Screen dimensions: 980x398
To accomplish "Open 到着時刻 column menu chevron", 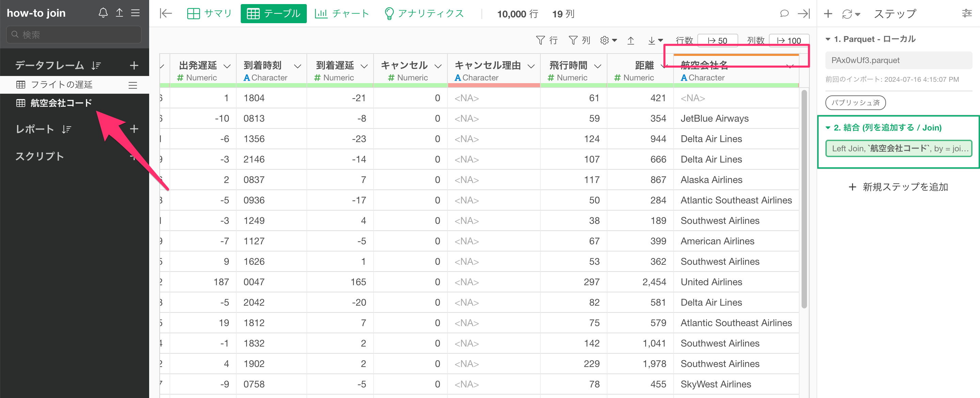I will (x=298, y=66).
